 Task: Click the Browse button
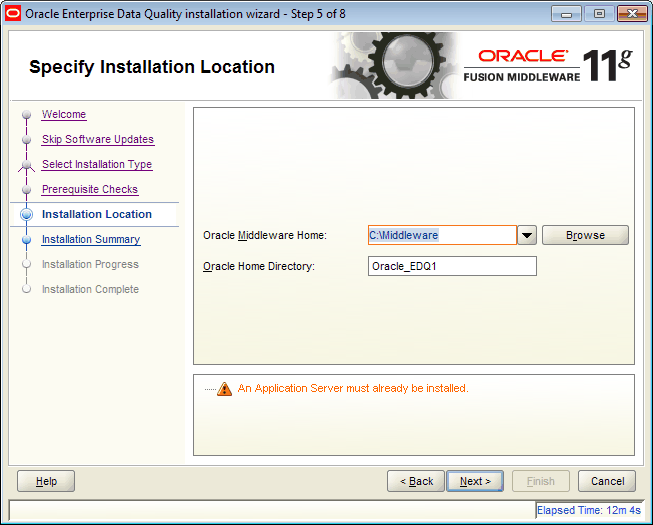[585, 235]
